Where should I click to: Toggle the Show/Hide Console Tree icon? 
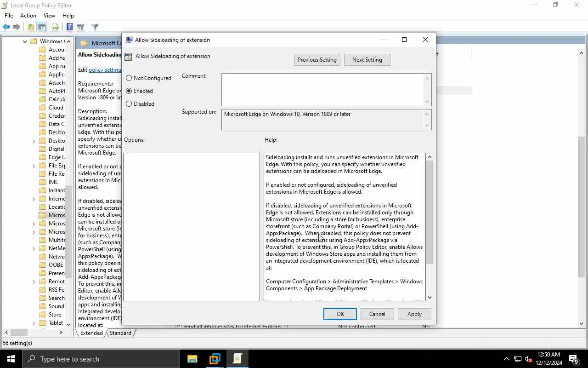click(x=41, y=27)
